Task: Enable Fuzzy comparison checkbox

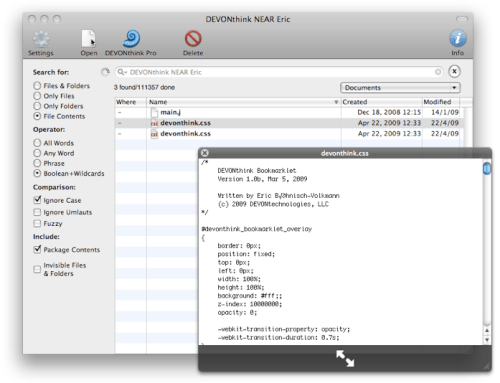Action: [x=37, y=223]
